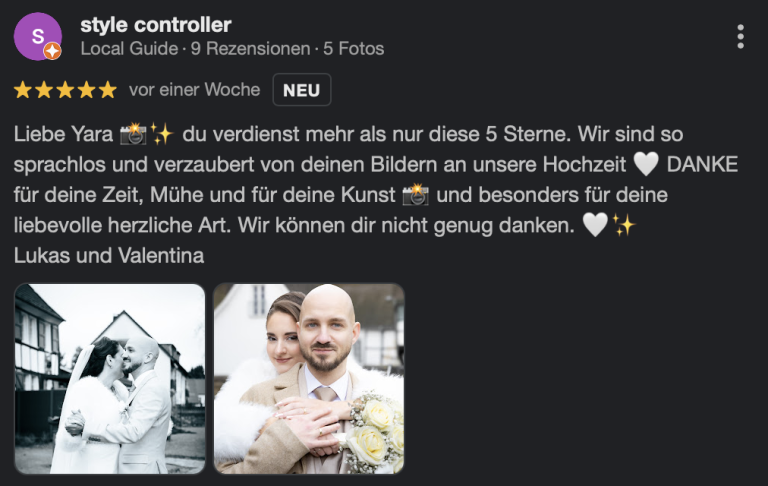The height and width of the screenshot is (486, 768).
Task: Open the three-dot more options menu
Action: click(740, 37)
